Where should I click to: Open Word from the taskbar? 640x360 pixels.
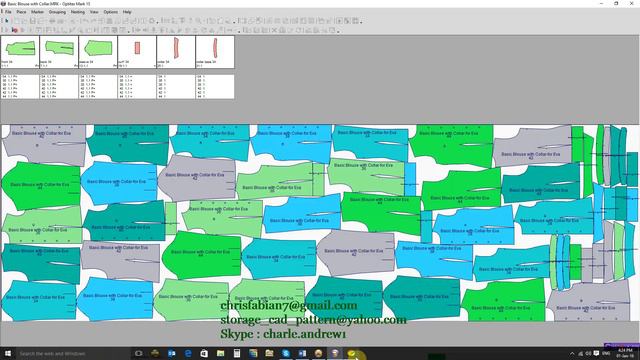(x=302, y=353)
